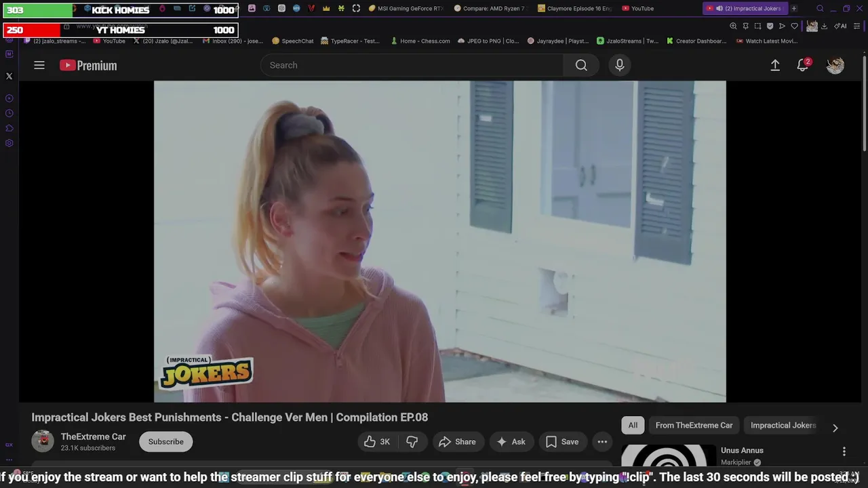This screenshot has height=488, width=868.
Task: Select the Impractical Jokers chip
Action: tap(783, 425)
